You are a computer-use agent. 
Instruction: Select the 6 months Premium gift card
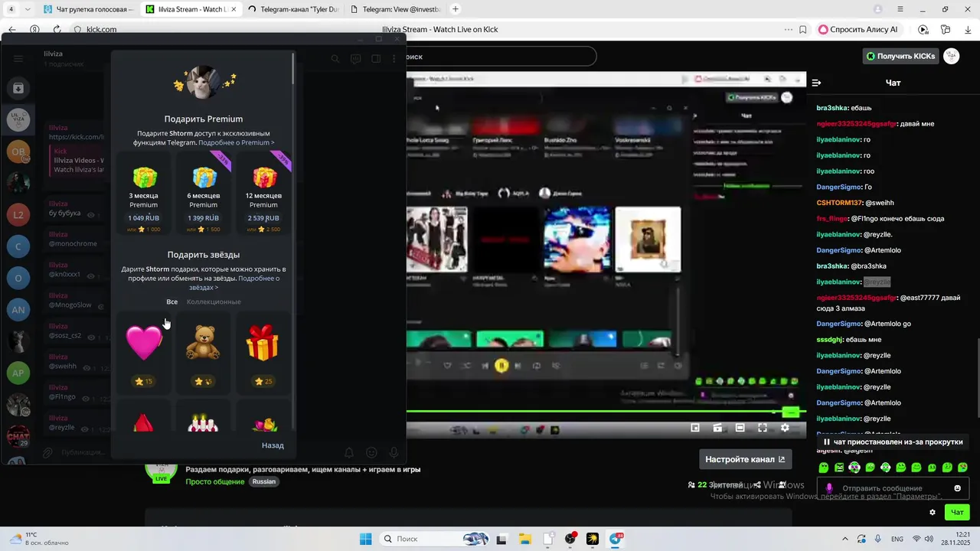click(204, 194)
